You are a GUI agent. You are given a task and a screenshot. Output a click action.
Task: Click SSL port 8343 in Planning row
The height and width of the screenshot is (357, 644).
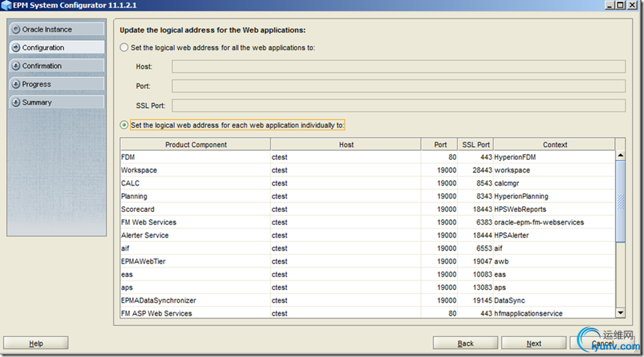tap(475, 196)
